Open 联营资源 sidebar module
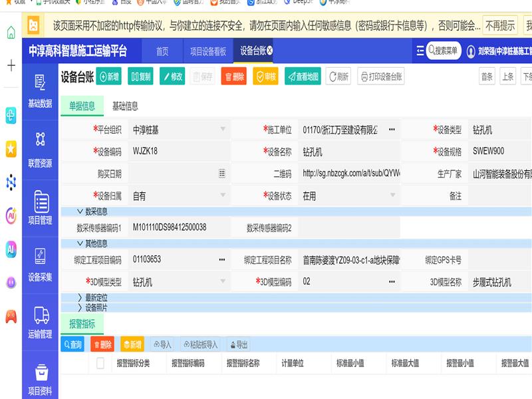 point(40,149)
